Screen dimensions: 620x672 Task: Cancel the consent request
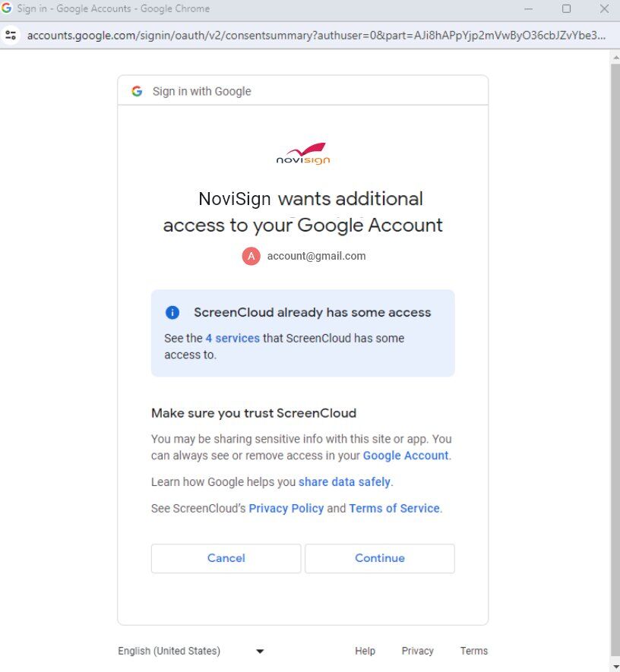226,558
